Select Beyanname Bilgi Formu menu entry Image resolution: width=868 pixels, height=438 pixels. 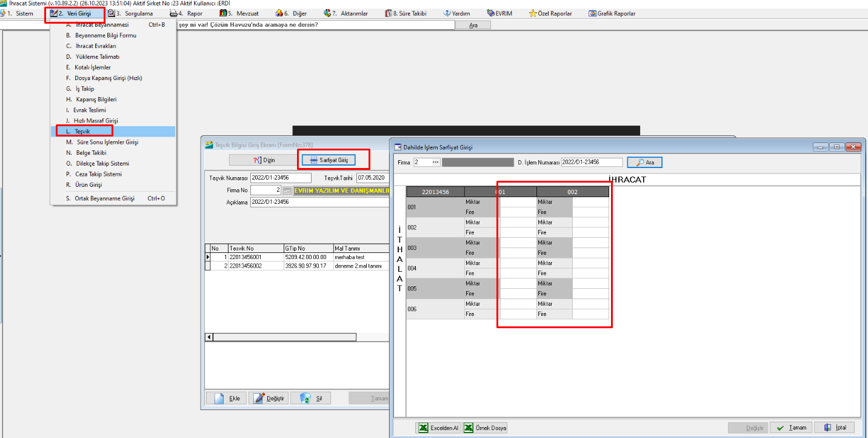coord(113,35)
